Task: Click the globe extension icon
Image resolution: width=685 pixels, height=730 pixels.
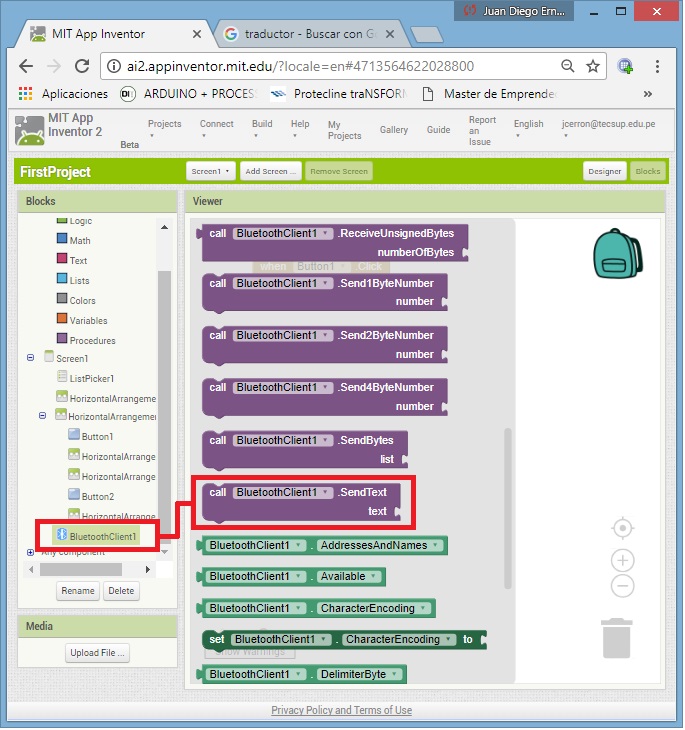Action: [x=625, y=67]
